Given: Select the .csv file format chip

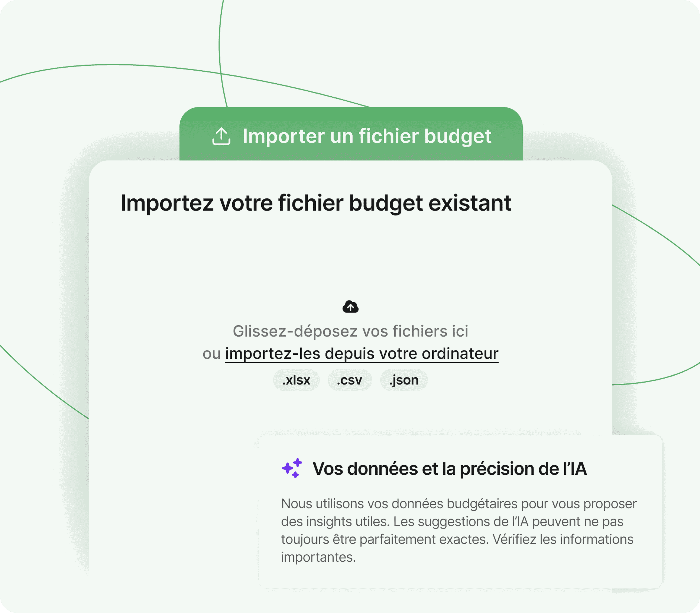Looking at the screenshot, I should click(x=350, y=380).
